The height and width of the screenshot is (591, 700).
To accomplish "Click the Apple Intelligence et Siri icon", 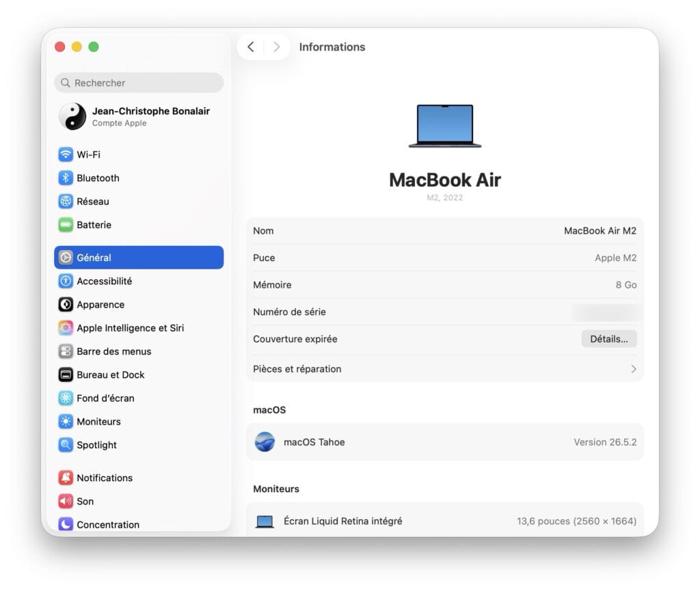I will (66, 328).
